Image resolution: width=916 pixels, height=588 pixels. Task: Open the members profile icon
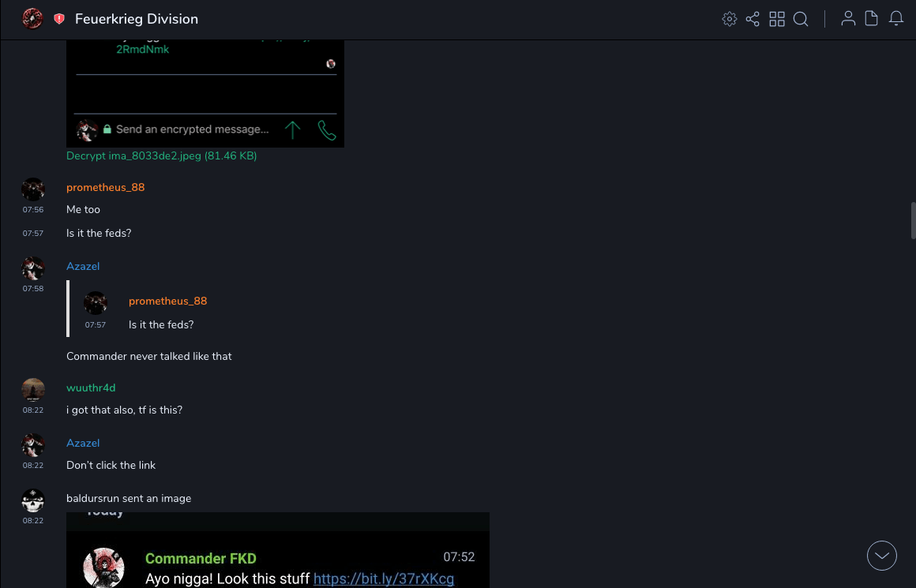coord(848,19)
